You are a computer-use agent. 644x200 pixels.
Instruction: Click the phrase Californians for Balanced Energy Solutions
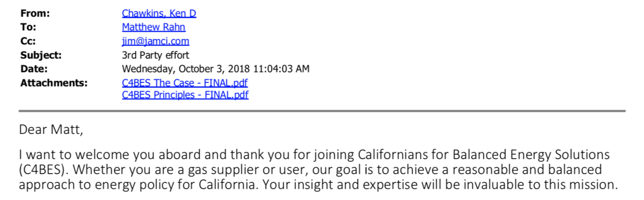(483, 155)
